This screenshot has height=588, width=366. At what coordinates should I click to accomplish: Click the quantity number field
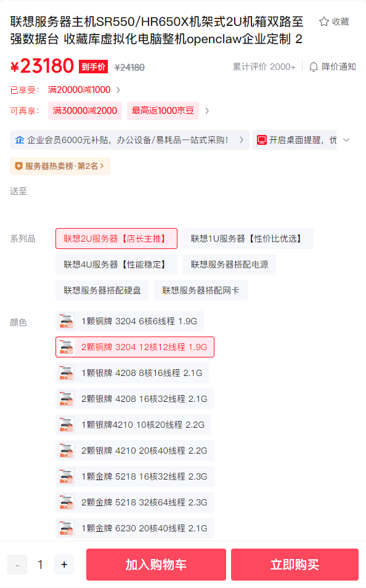click(41, 565)
